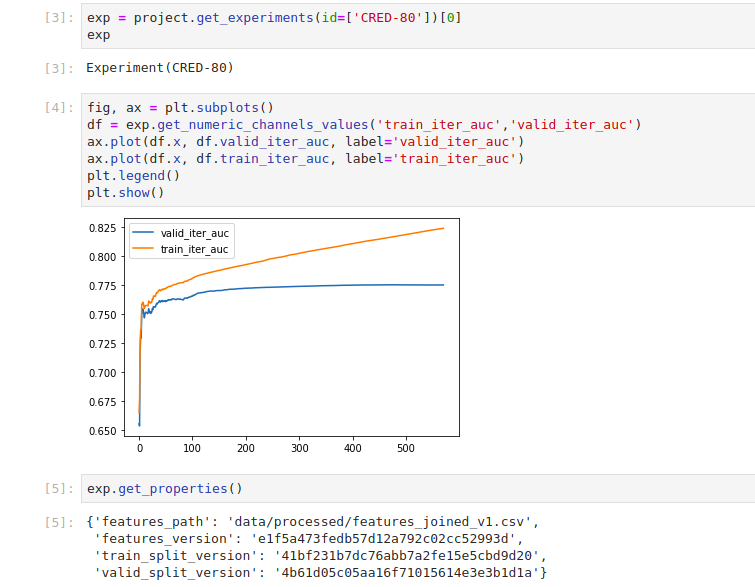
Task: Click the 'valid_split_version' hash line
Action: [321, 573]
